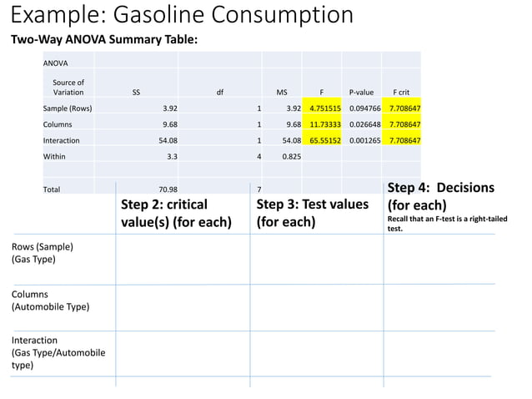Select the Two-Way ANOVA Summary Table subtitle
Screen dimensions: 532x399
104,40
